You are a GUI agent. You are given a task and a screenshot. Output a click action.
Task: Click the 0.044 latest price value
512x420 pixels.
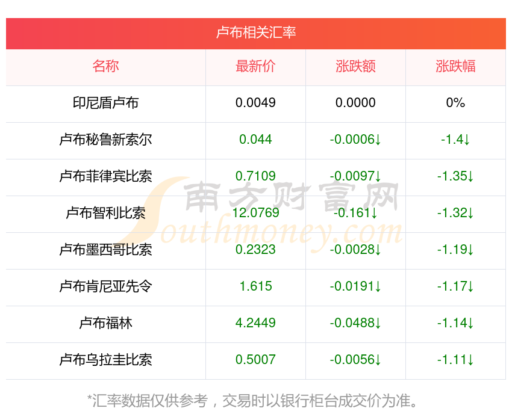(255, 140)
